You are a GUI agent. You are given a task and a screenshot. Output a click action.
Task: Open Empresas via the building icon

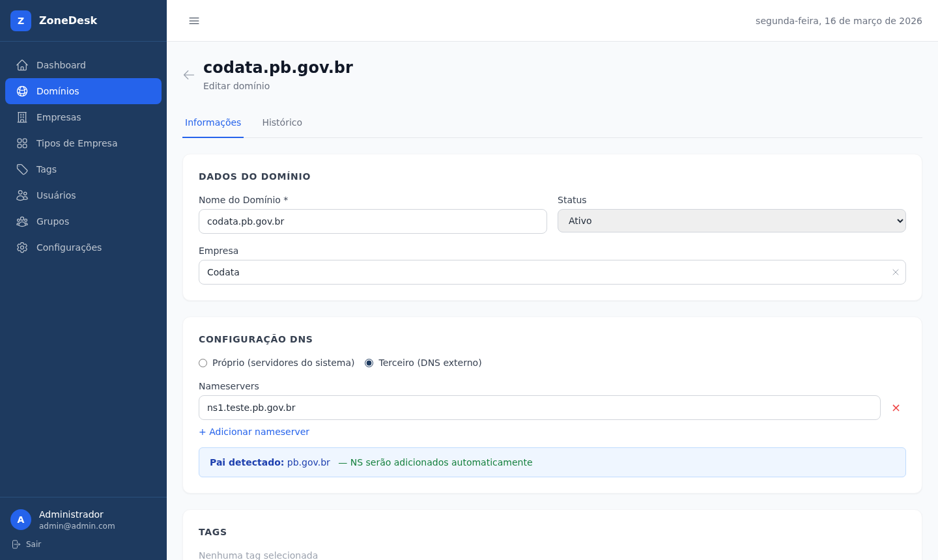[x=22, y=117]
